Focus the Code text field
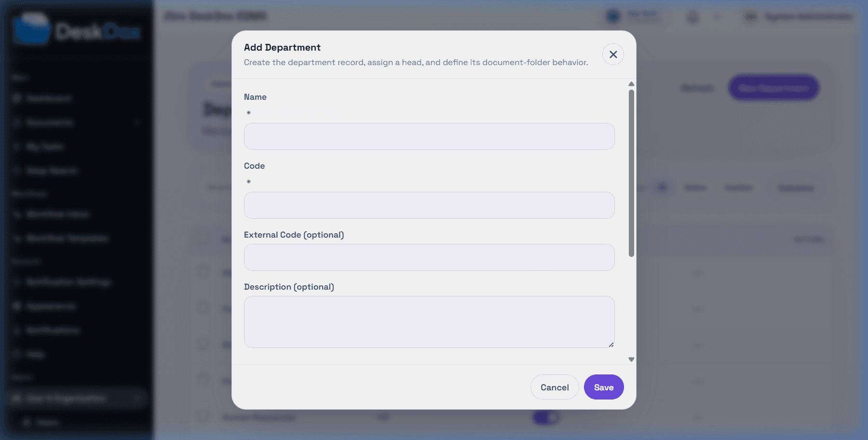The width and height of the screenshot is (868, 440). 429,205
